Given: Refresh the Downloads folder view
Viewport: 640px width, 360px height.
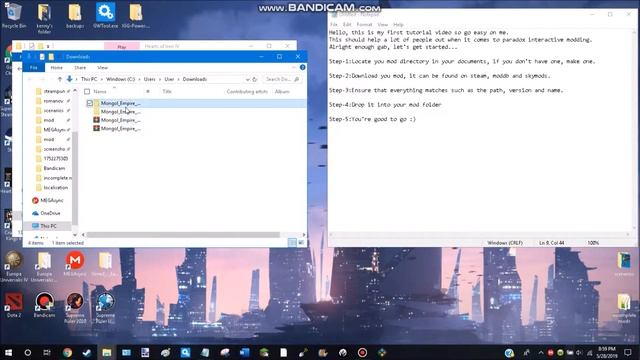Looking at the screenshot, I should tap(255, 79).
